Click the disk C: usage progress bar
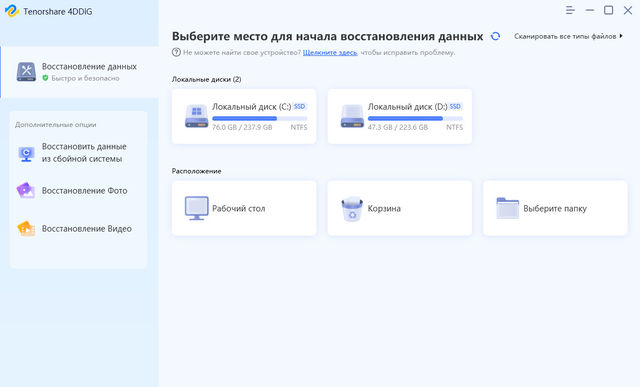The width and height of the screenshot is (640, 387). click(x=260, y=118)
